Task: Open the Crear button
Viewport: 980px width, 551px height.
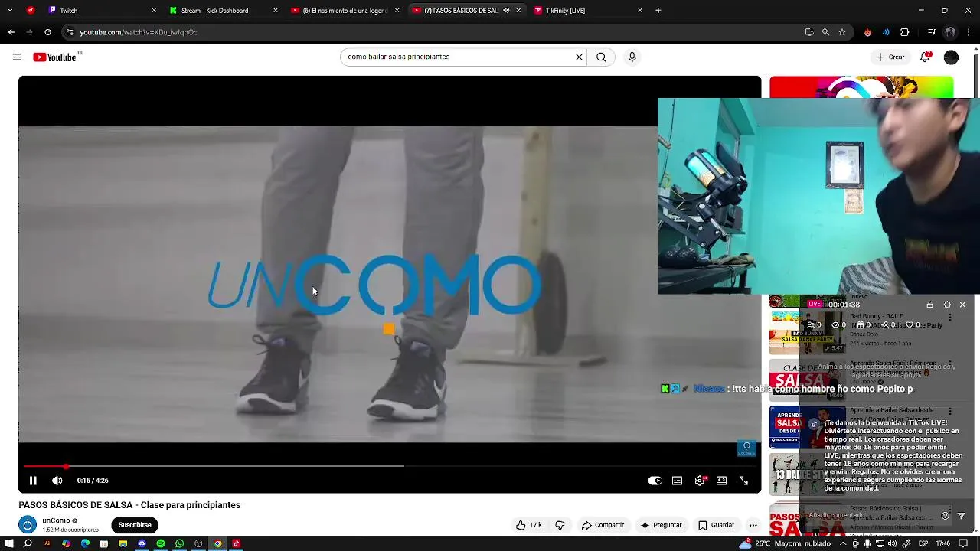Action: 891,57
